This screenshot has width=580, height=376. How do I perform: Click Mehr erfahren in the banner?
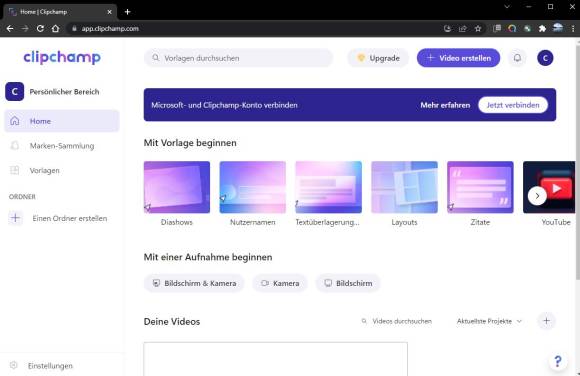[x=445, y=105]
